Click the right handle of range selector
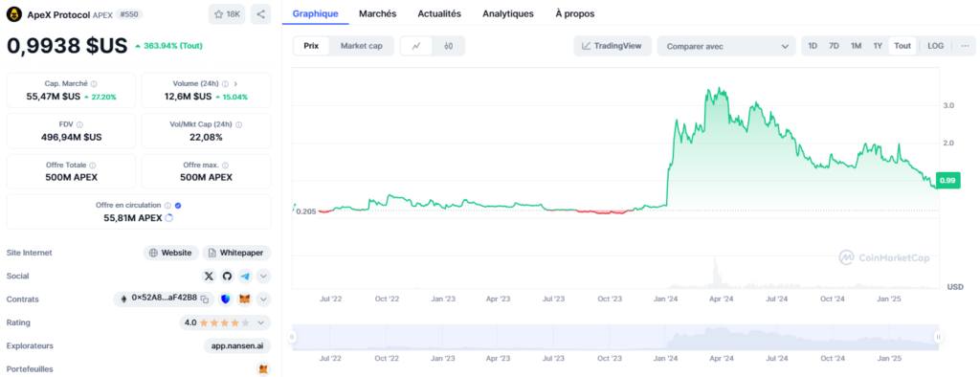Screen dimensions: 980x377 click(938, 337)
